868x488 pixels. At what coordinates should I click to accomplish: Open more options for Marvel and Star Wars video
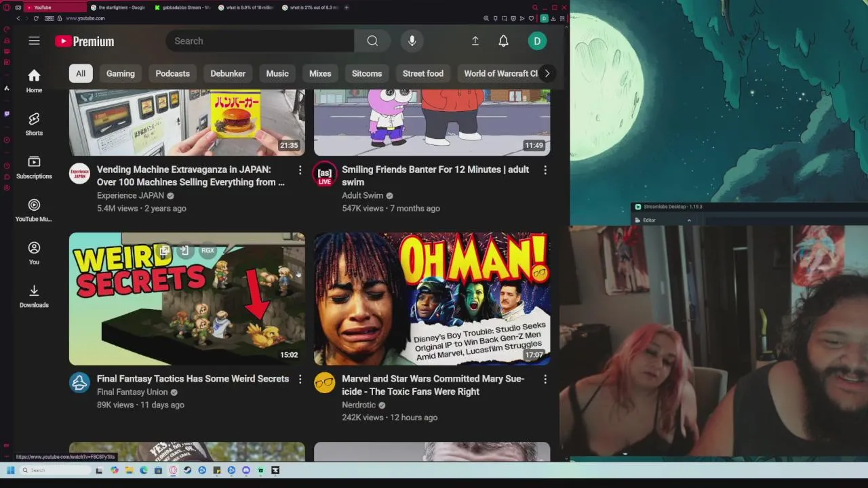pyautogui.click(x=545, y=380)
